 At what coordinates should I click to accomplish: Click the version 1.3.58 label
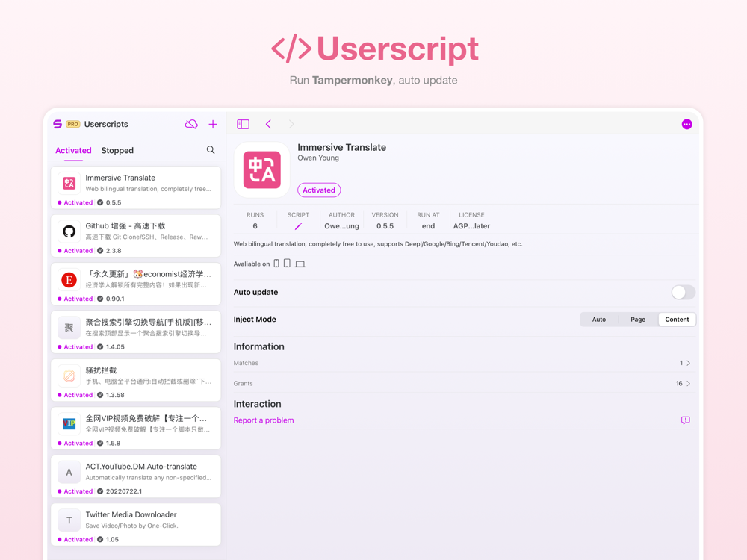(115, 395)
